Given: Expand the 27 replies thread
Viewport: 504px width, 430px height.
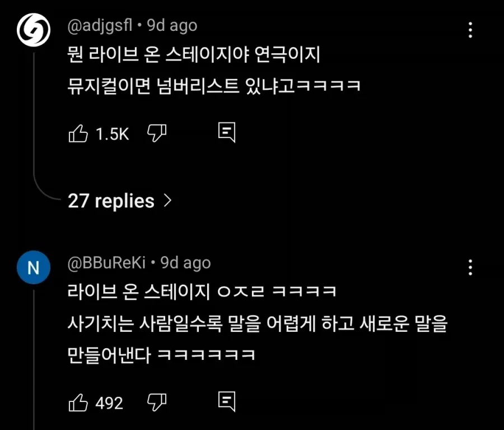Looking at the screenshot, I should click(111, 201).
